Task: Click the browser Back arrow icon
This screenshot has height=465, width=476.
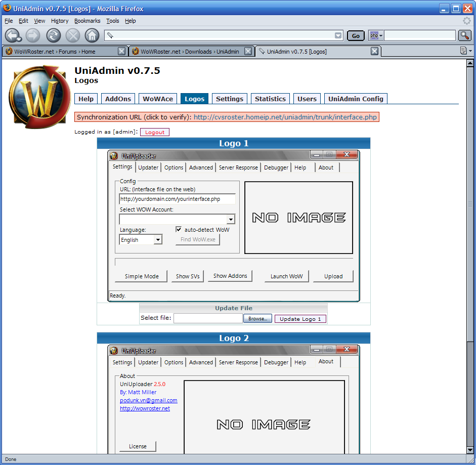Action: pos(13,35)
